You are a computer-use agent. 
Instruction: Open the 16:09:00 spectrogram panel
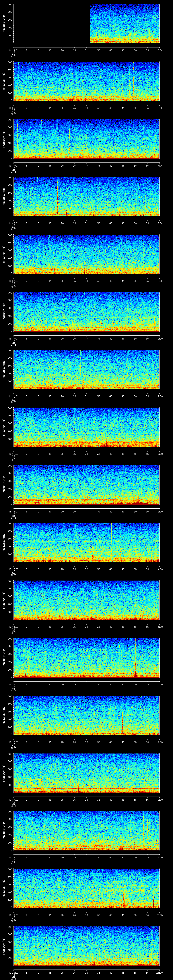pyautogui.click(x=86, y=312)
